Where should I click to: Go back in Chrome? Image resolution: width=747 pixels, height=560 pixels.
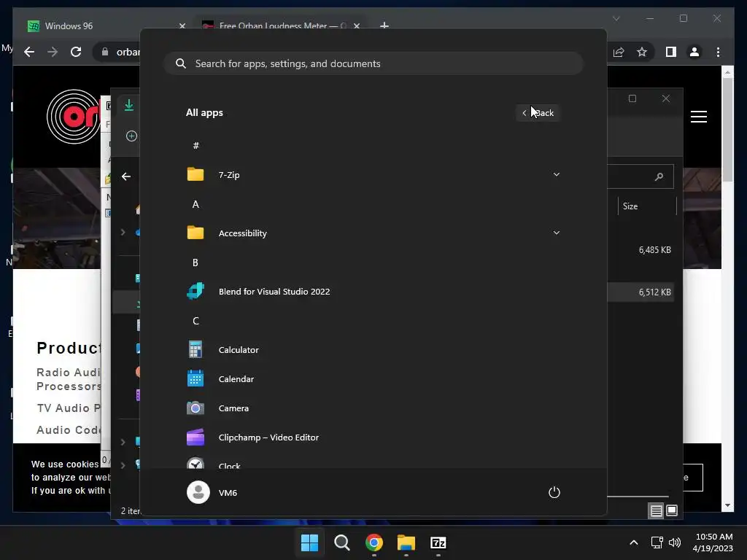[x=29, y=52]
